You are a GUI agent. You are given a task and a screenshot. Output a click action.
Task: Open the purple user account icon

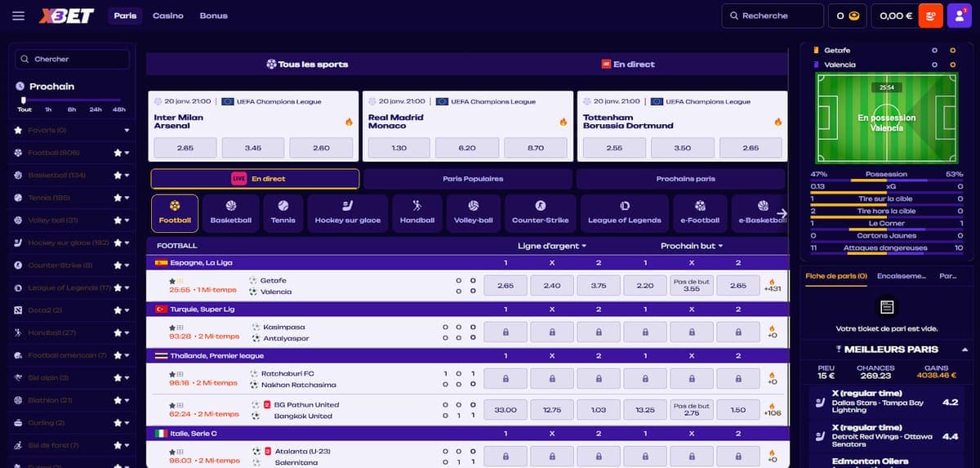959,16
